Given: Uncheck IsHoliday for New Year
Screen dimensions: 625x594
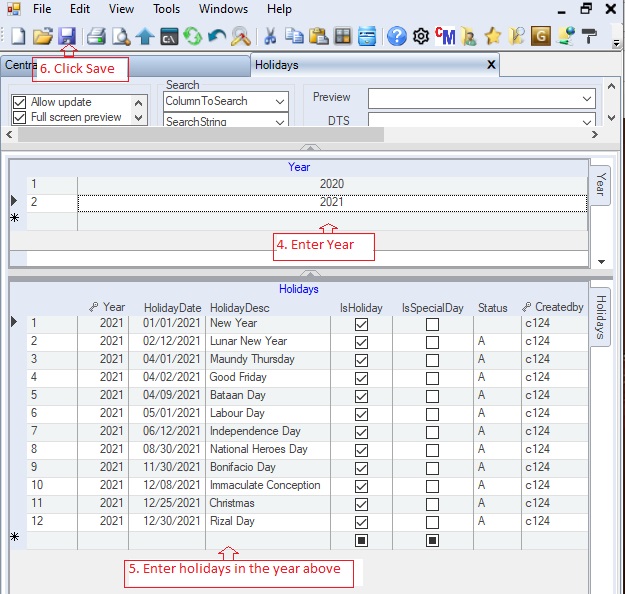Looking at the screenshot, I should point(361,324).
